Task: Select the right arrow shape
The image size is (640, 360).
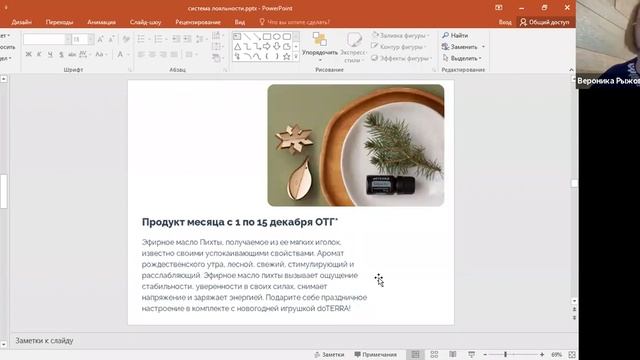Action: [x=267, y=47]
